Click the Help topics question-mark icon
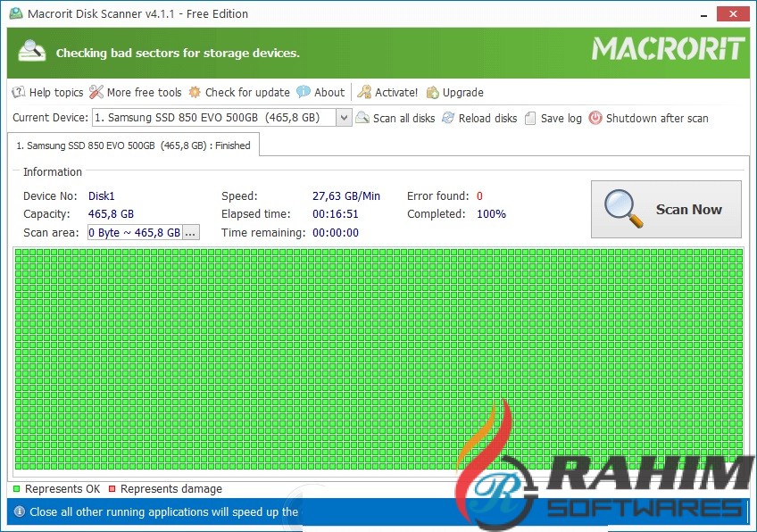 pyautogui.click(x=19, y=92)
